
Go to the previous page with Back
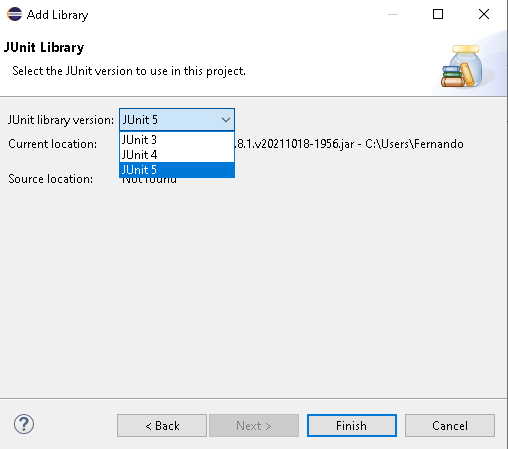162,426
